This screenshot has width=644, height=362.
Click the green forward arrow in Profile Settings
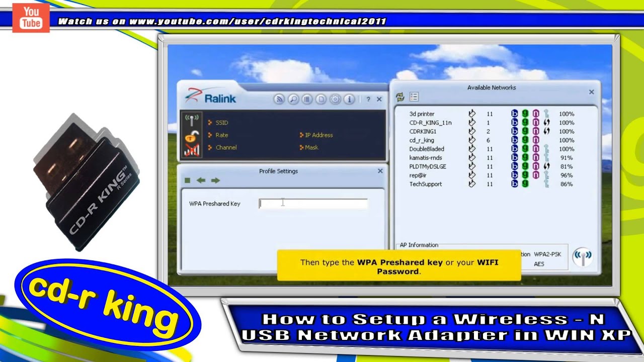click(215, 180)
